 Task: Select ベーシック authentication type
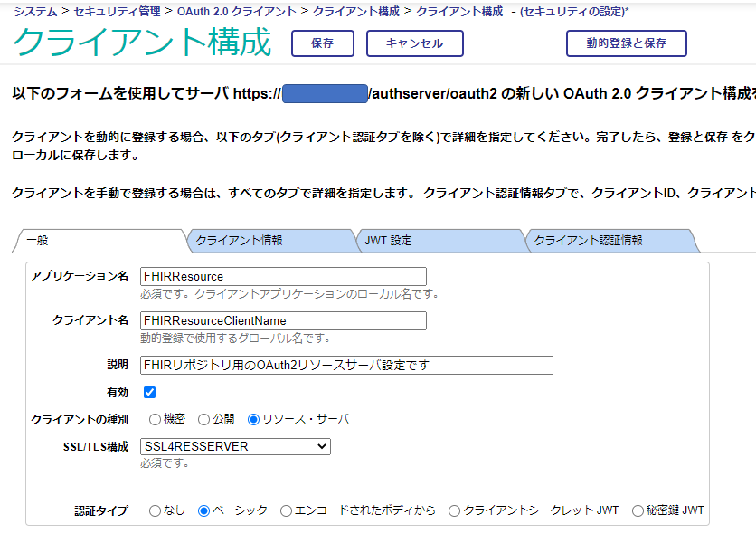pos(204,510)
